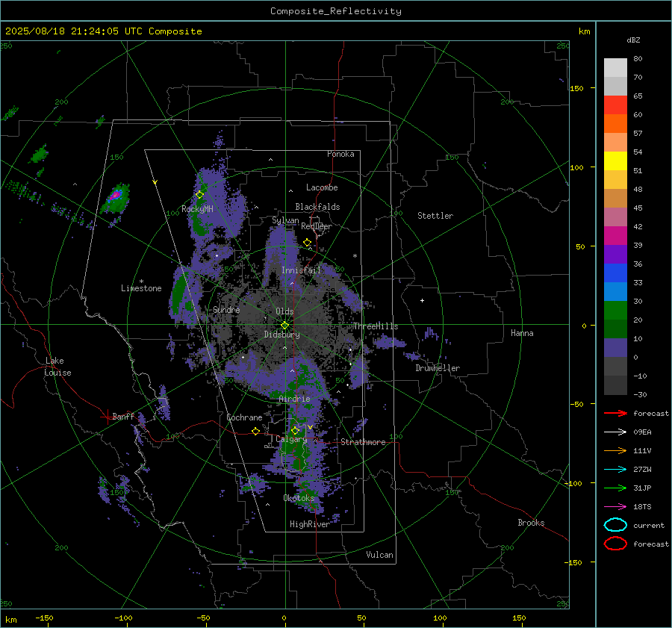Viewport: 672px width, 628px height.
Task: Click the Lake Louise label
Action: [x=57, y=367]
